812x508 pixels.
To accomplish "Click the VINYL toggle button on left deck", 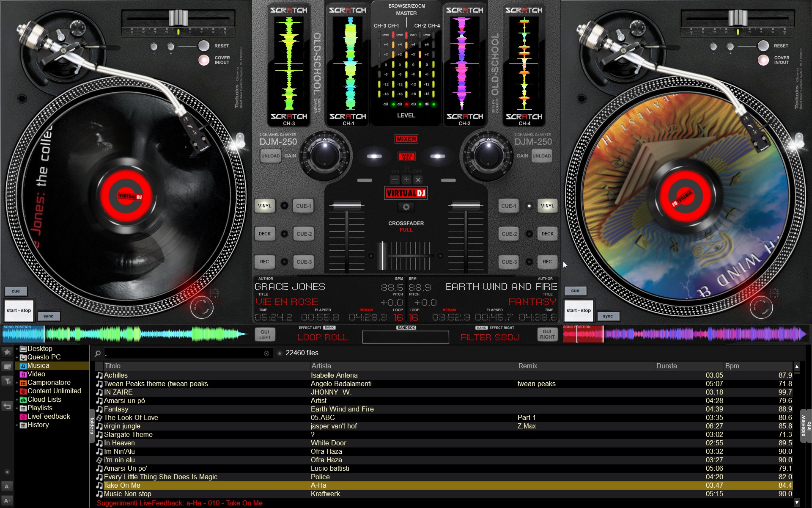I will click(265, 205).
